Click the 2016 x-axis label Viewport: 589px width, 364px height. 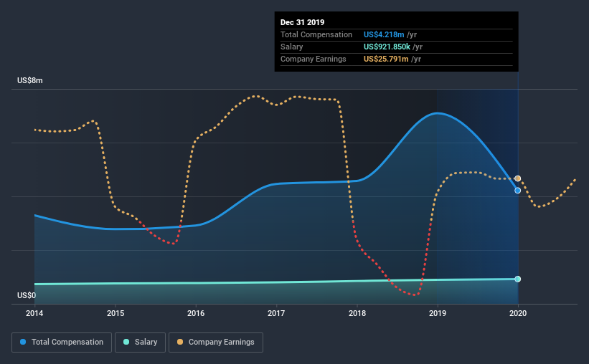(x=196, y=313)
